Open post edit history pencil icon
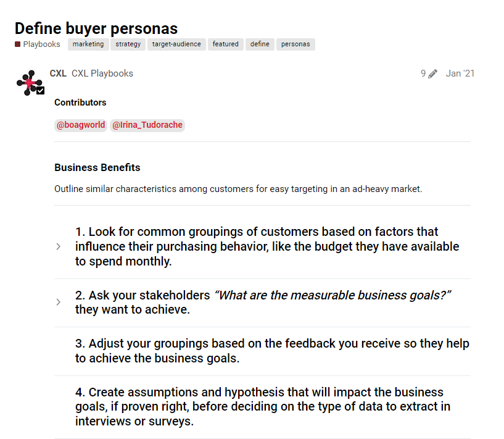504x439 pixels. (432, 74)
